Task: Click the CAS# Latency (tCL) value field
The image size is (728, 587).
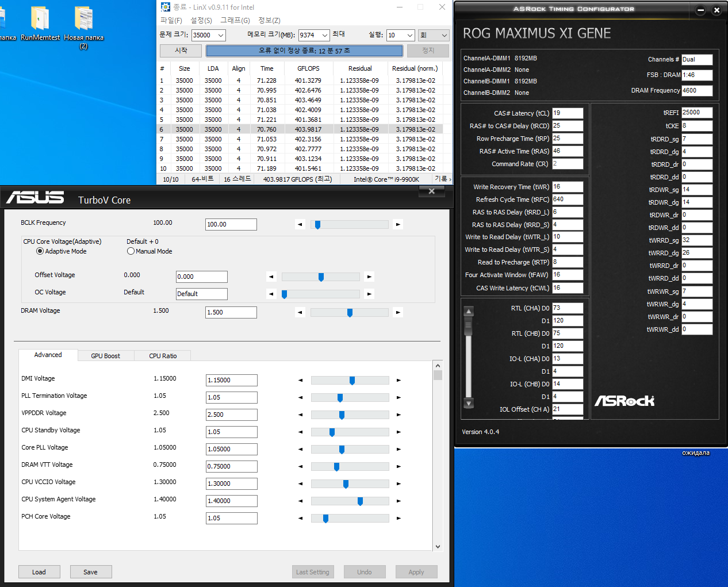Action: (x=568, y=113)
